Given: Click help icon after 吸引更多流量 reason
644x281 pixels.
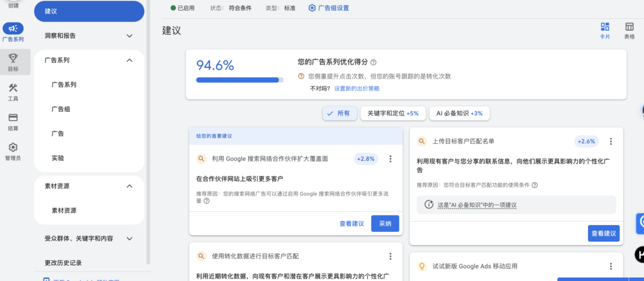Looking at the screenshot, I should [x=206, y=201].
